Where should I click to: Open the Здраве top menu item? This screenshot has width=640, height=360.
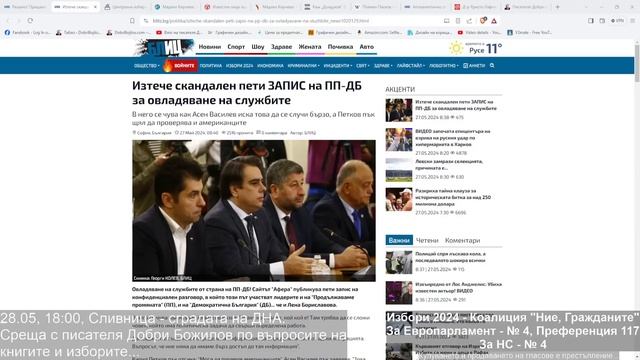(x=282, y=47)
